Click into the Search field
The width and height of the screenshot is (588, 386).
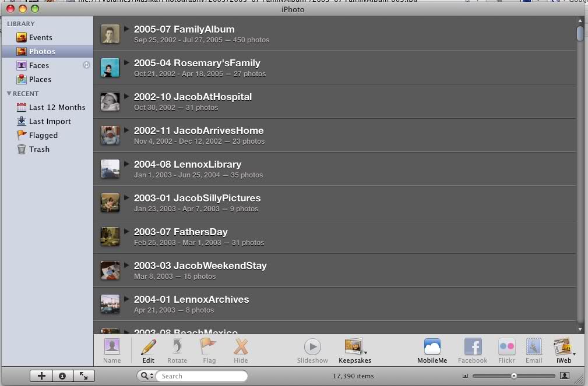[x=202, y=376]
